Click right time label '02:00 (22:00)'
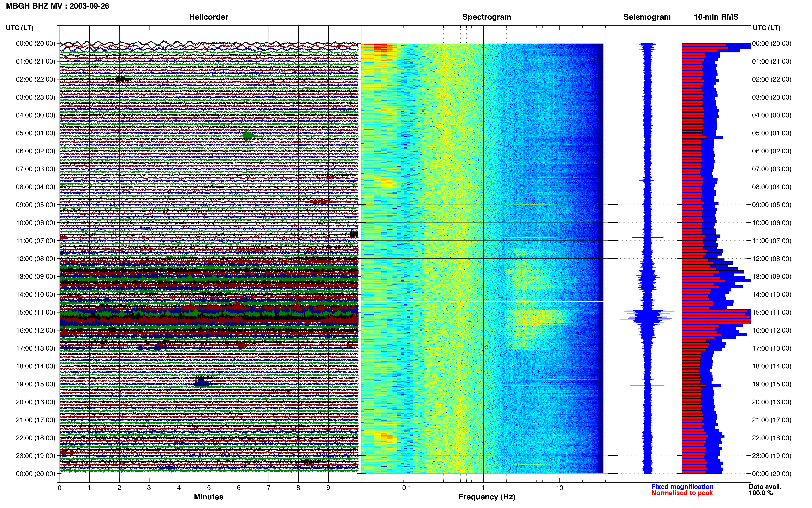This screenshot has width=812, height=508. [x=772, y=79]
